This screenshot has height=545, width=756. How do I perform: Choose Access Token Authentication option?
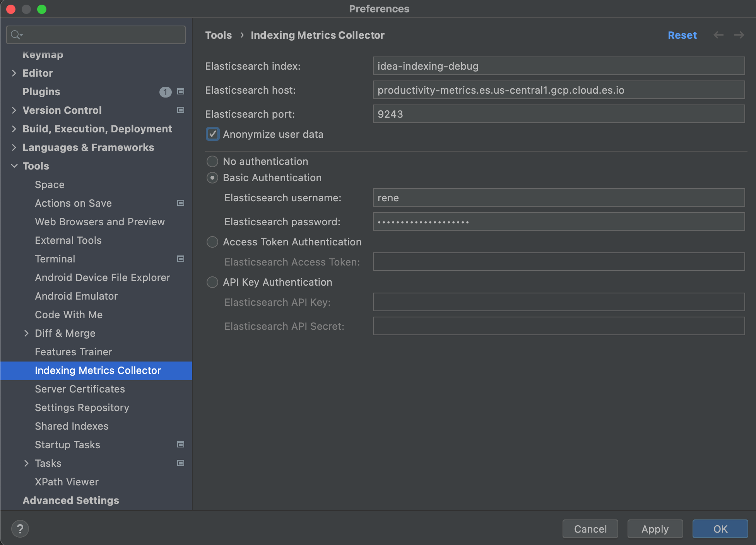point(212,242)
